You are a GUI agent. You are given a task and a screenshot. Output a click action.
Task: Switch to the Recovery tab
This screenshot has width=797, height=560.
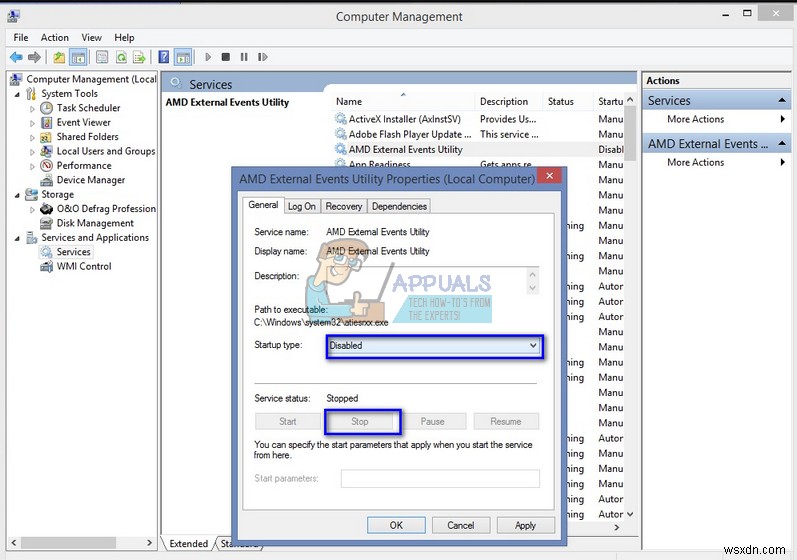coord(344,206)
